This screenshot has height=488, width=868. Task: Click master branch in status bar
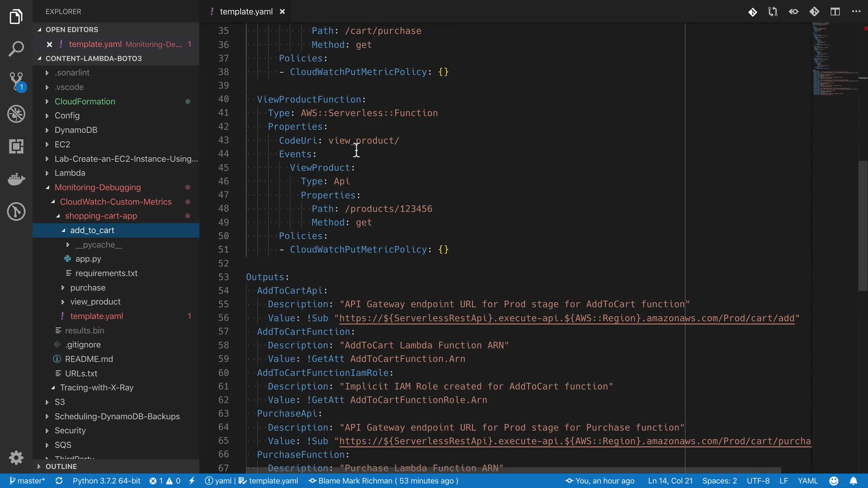pyautogui.click(x=27, y=481)
